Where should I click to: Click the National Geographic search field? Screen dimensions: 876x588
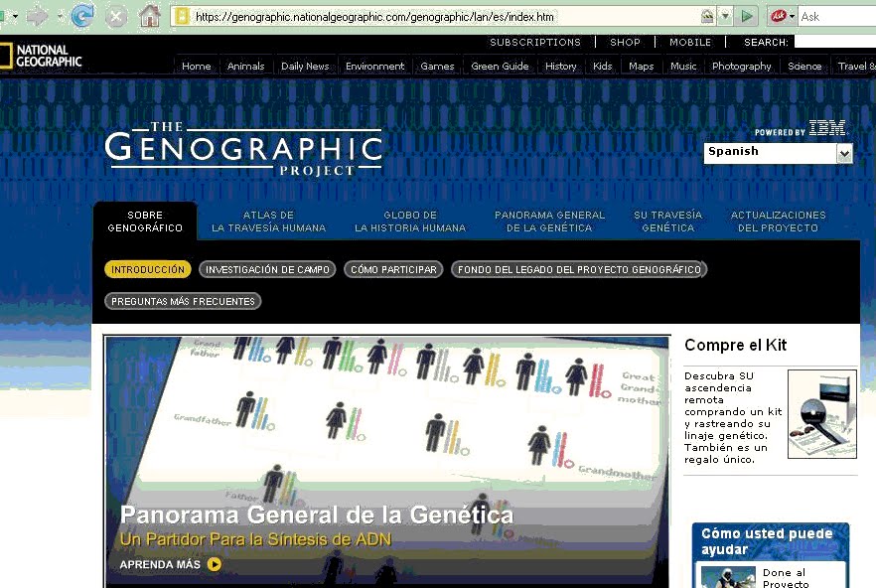[835, 42]
